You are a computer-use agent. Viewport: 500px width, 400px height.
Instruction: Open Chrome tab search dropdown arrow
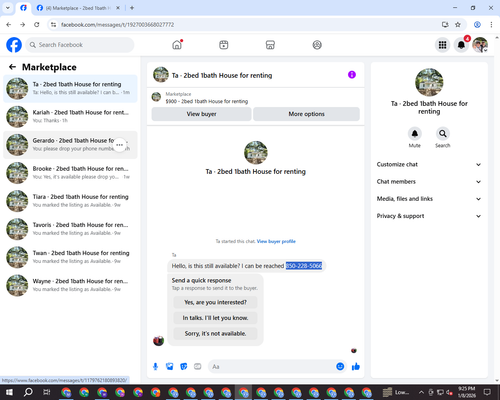point(8,8)
